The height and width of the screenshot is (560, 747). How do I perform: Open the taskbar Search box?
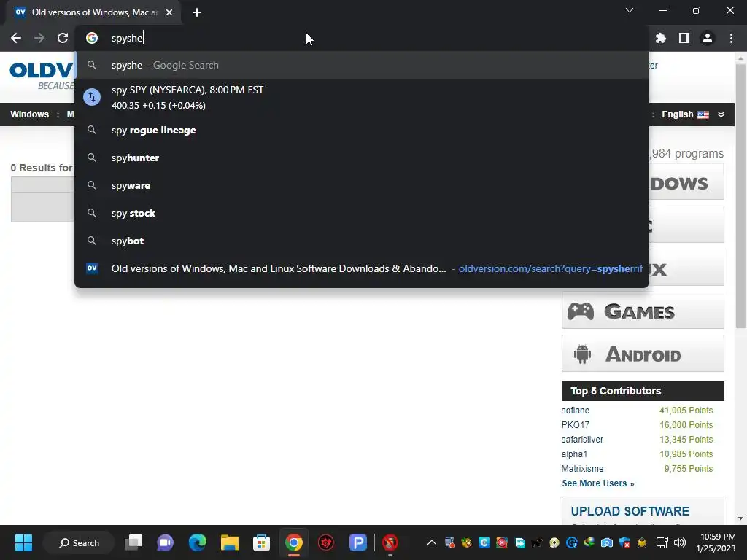79,542
